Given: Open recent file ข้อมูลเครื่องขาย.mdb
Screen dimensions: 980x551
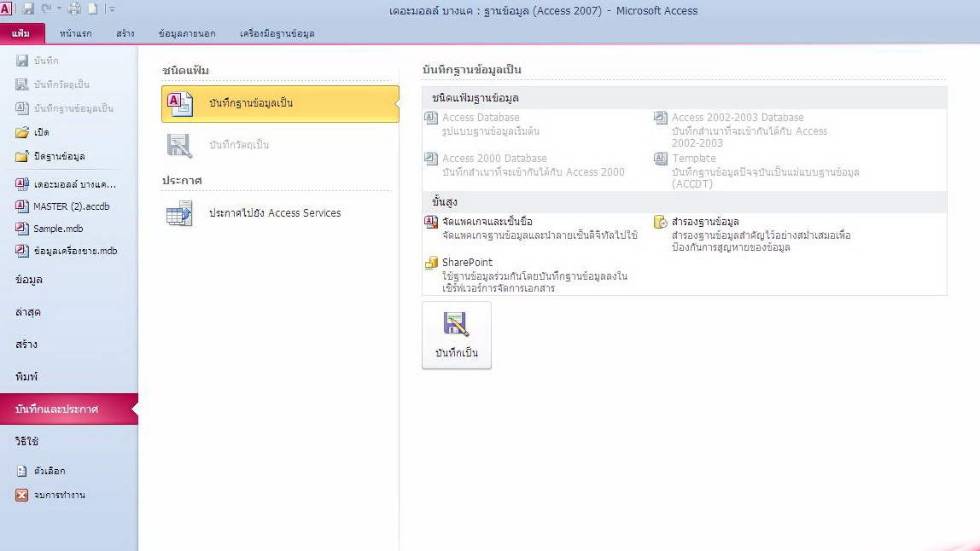Looking at the screenshot, I should point(67,251).
